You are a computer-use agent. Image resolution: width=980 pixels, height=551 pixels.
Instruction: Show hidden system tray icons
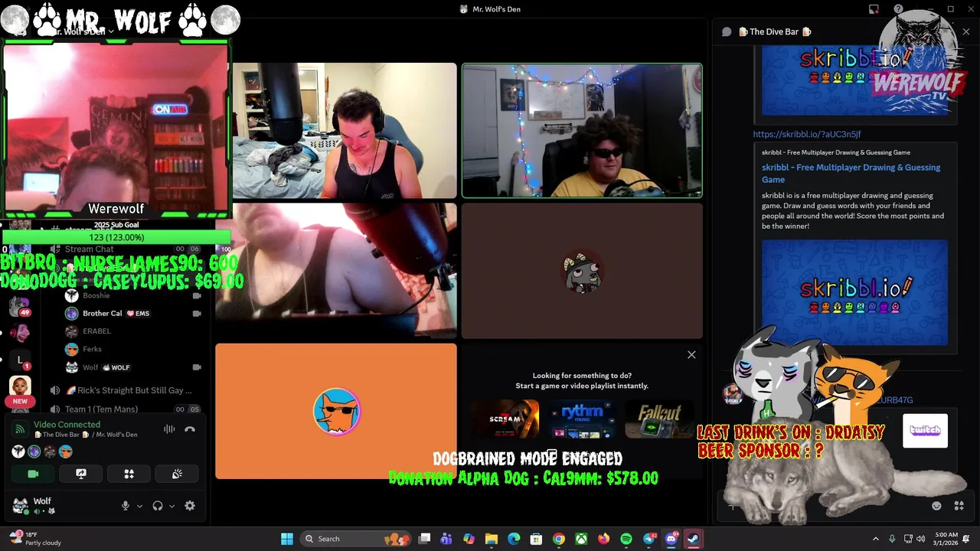click(876, 539)
